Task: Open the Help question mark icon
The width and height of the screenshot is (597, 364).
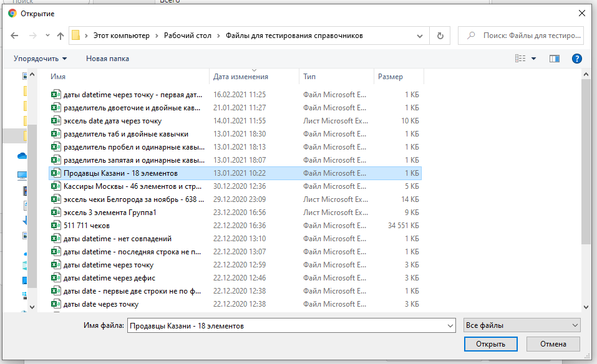Action: tap(577, 59)
